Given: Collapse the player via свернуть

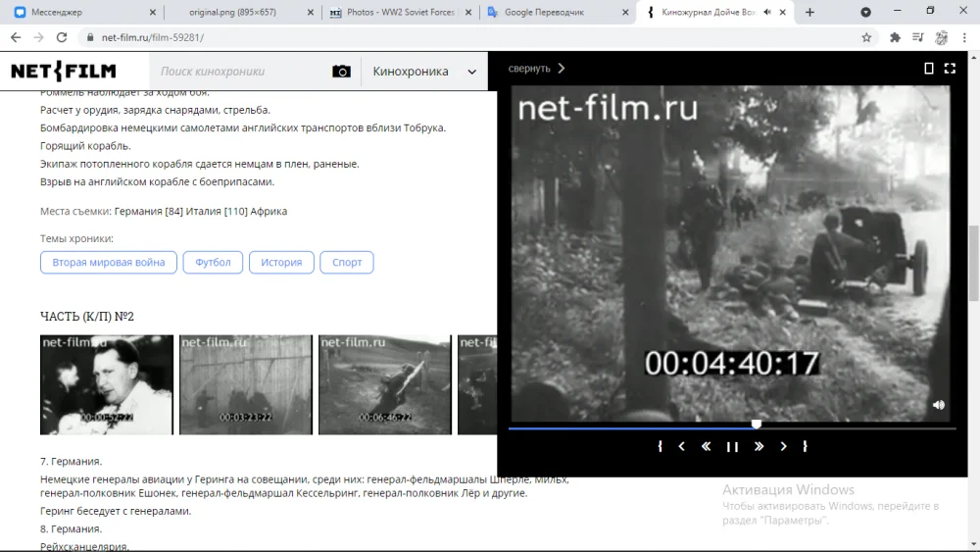Looking at the screenshot, I should click(536, 68).
